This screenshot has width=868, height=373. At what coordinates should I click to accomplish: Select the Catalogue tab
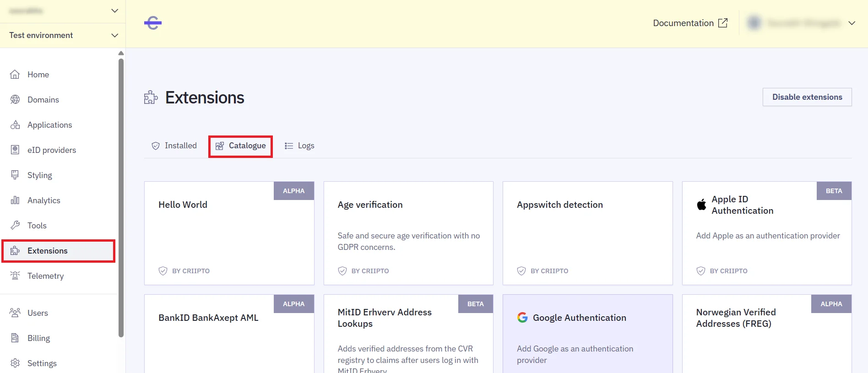point(241,146)
